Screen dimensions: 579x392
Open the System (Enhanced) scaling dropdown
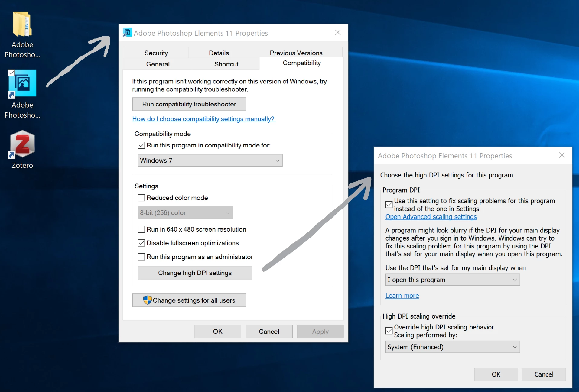453,347
